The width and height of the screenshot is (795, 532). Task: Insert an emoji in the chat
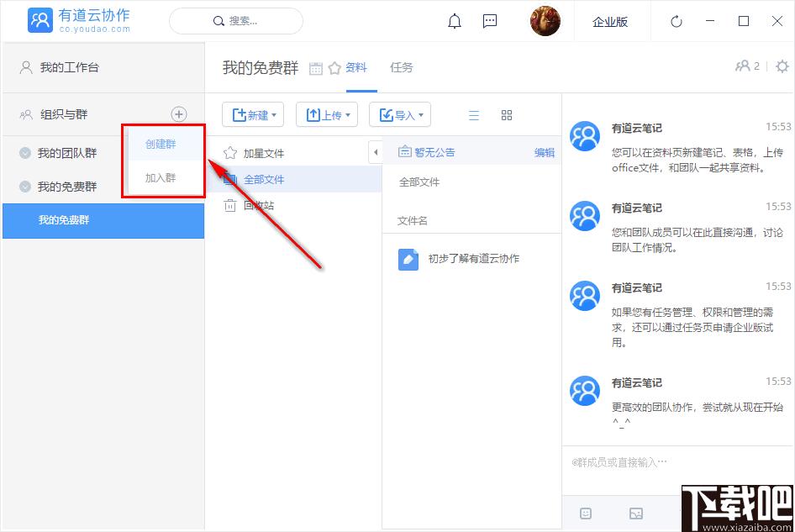coord(586,514)
